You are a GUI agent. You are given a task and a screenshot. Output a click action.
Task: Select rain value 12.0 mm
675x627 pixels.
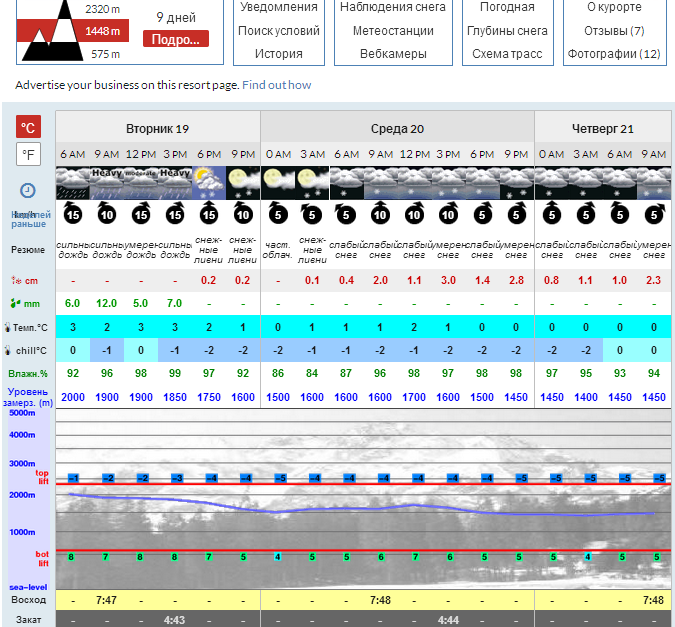coord(107,303)
